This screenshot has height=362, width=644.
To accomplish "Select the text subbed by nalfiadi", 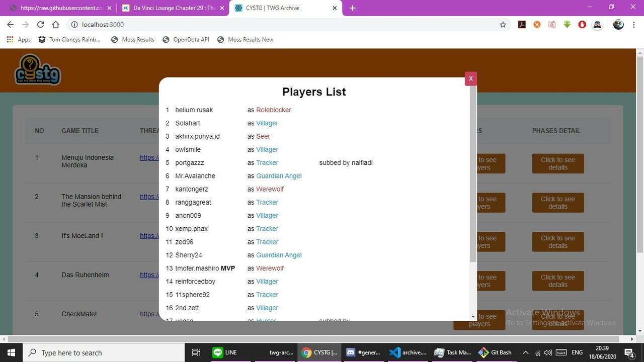I will (x=346, y=163).
